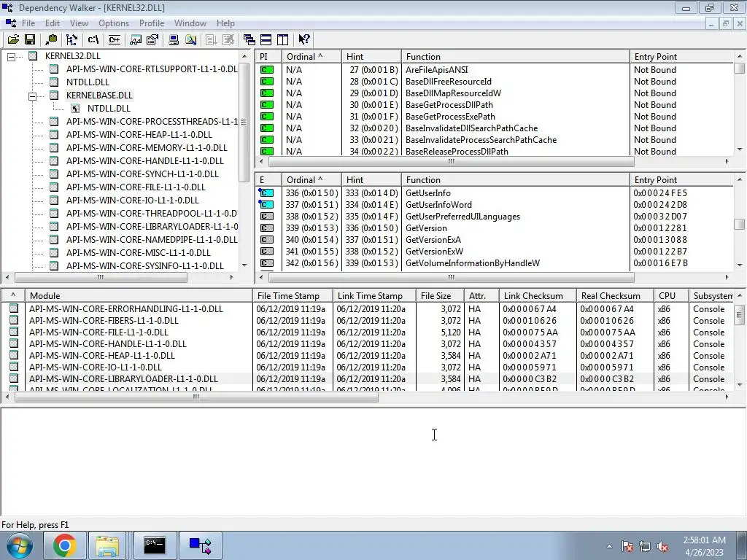Image resolution: width=747 pixels, height=560 pixels.
Task: Sort module list by Module column header
Action: (139, 296)
